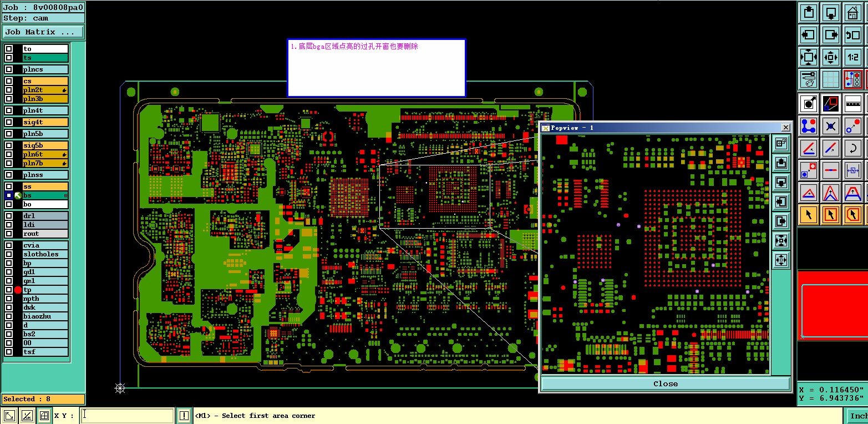Screen dimensions: 868x424
Task: Pan view up with top arrow icon
Action: pyautogui.click(x=809, y=13)
